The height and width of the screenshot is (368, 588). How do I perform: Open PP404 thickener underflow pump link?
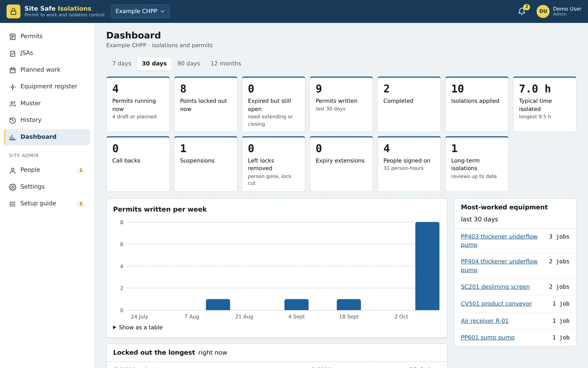pos(499,266)
